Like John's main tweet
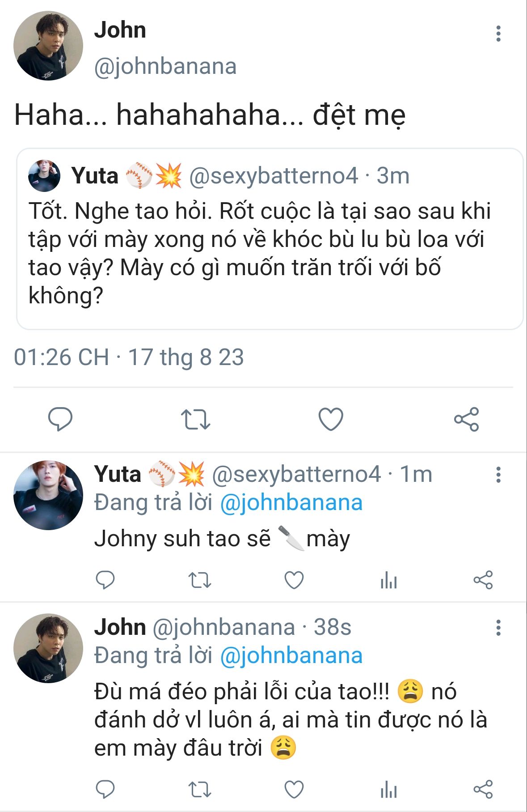527x812 pixels. click(x=331, y=419)
